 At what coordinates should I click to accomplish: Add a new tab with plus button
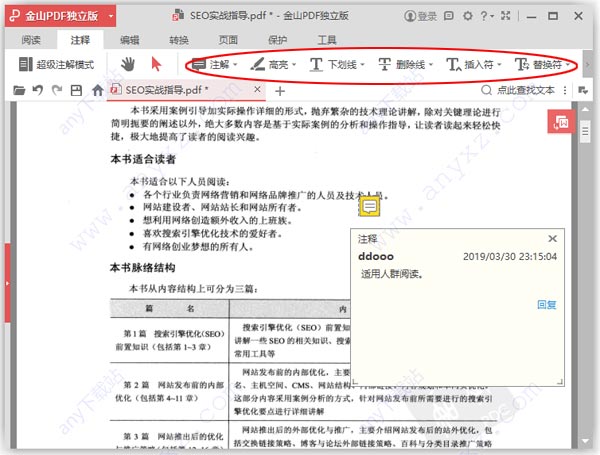[x=280, y=91]
